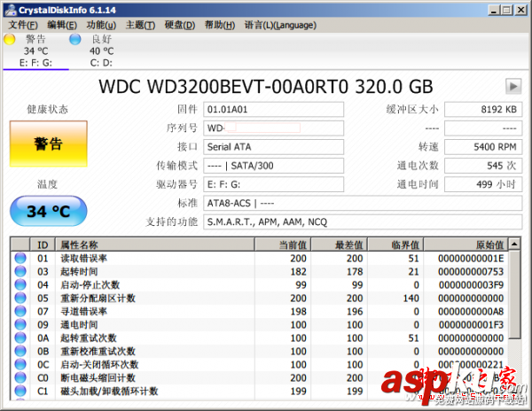Select the 读取错误率 attribute row
Viewport: 532px width, 411px height.
[x=260, y=258]
